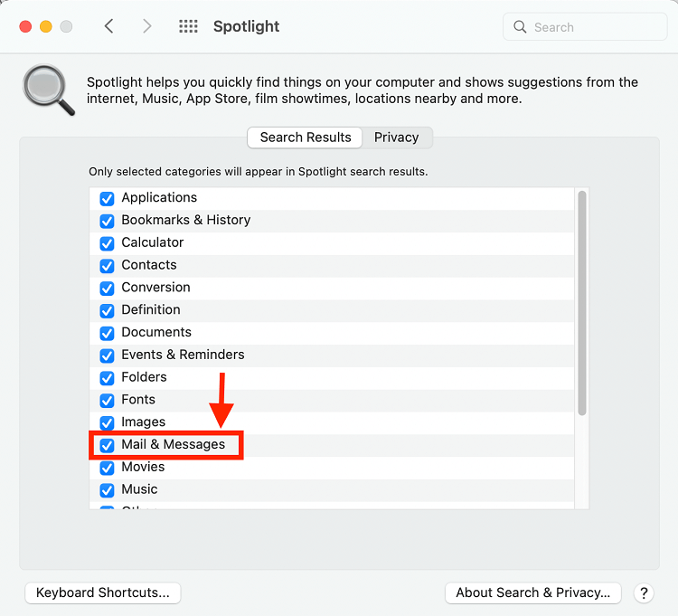Screen dimensions: 678x616
Task: Go back with the left chevron
Action: pos(109,26)
